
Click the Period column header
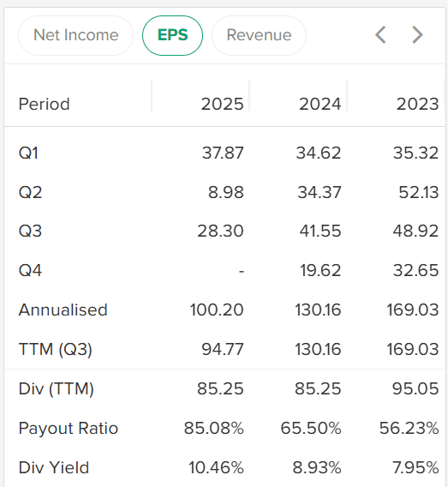click(x=44, y=104)
